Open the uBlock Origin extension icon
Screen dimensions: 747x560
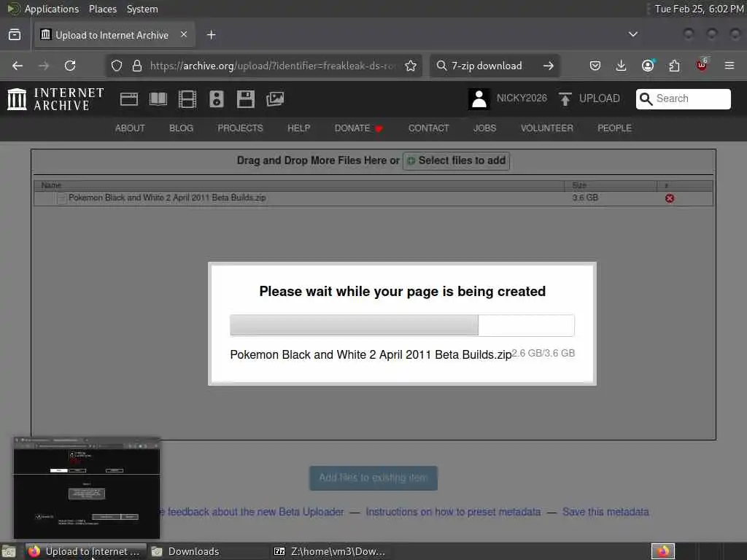[702, 65]
